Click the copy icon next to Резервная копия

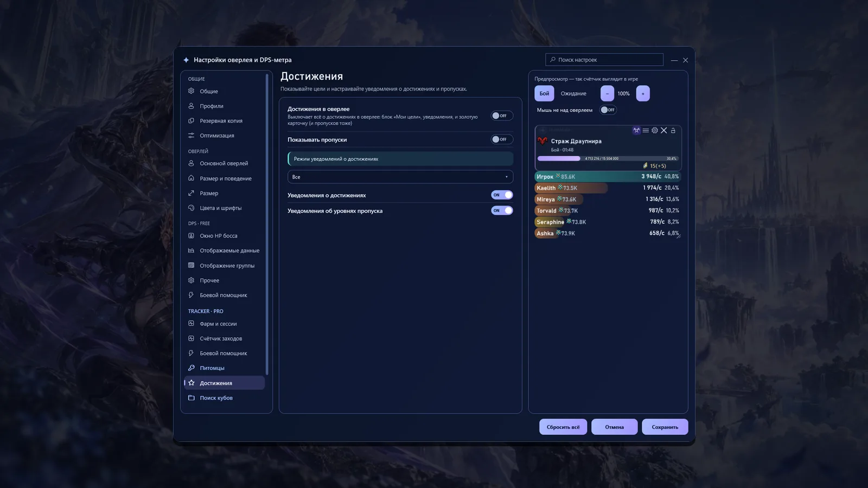(191, 120)
